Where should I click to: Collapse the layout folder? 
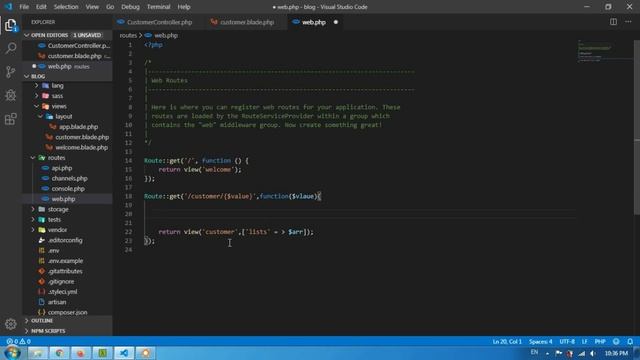[x=64, y=116]
